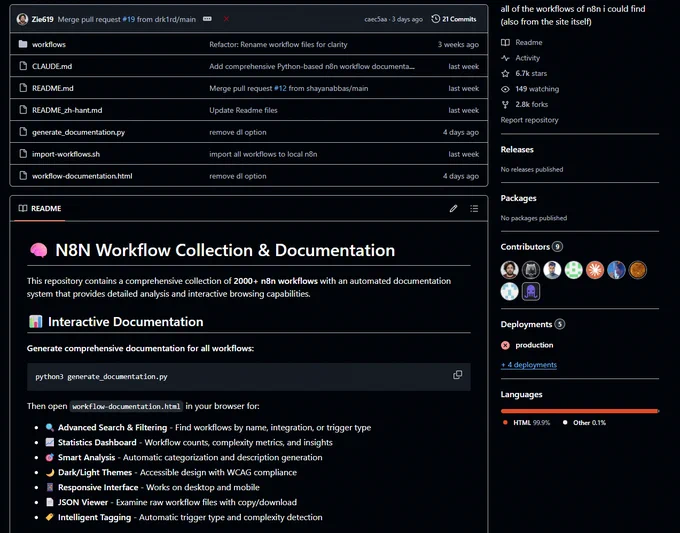680x533 pixels.
Task: Show the + 4 deployments link
Action: pyautogui.click(x=529, y=365)
